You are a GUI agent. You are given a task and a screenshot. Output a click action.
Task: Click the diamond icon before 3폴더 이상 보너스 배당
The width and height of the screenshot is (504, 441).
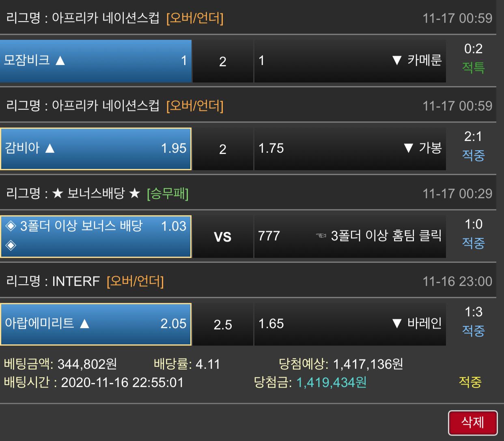click(11, 226)
